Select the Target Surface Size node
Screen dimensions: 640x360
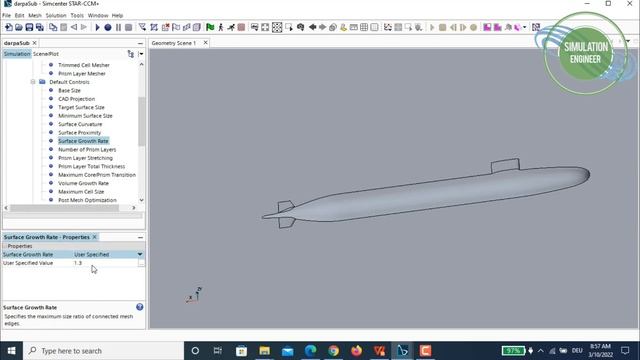click(x=81, y=107)
